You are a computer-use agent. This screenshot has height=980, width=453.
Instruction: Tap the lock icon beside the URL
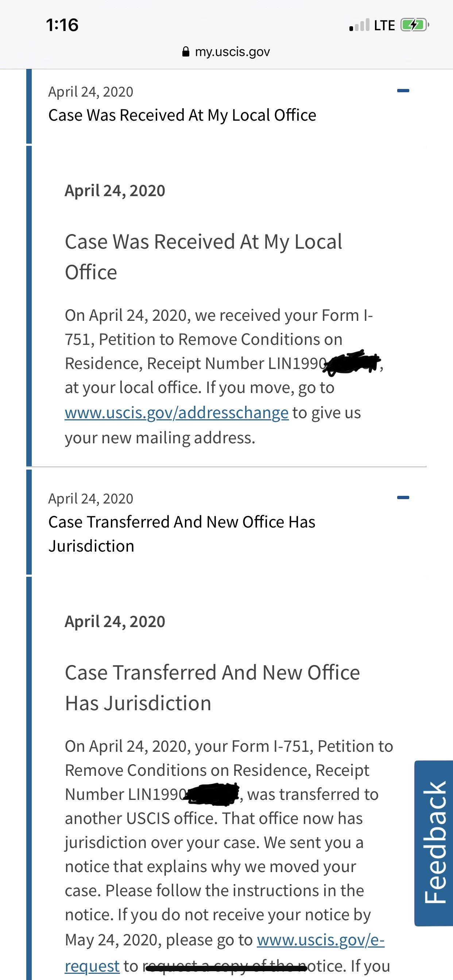pos(186,52)
